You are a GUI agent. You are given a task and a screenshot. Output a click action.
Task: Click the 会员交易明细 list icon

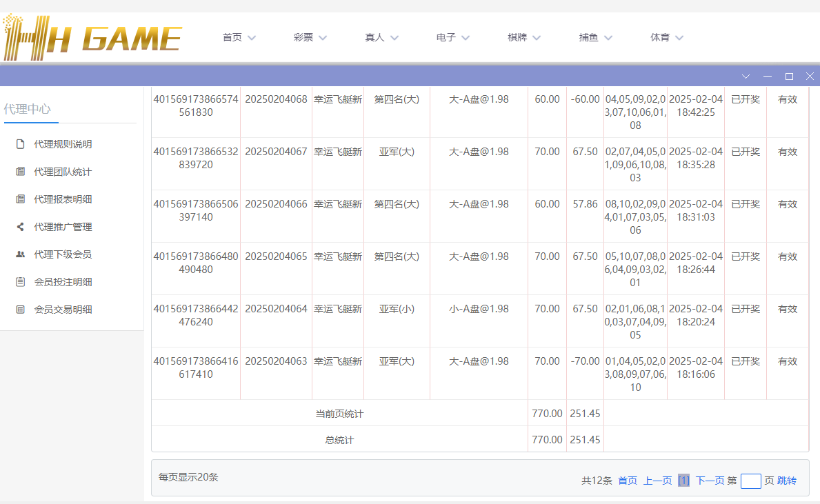point(21,310)
